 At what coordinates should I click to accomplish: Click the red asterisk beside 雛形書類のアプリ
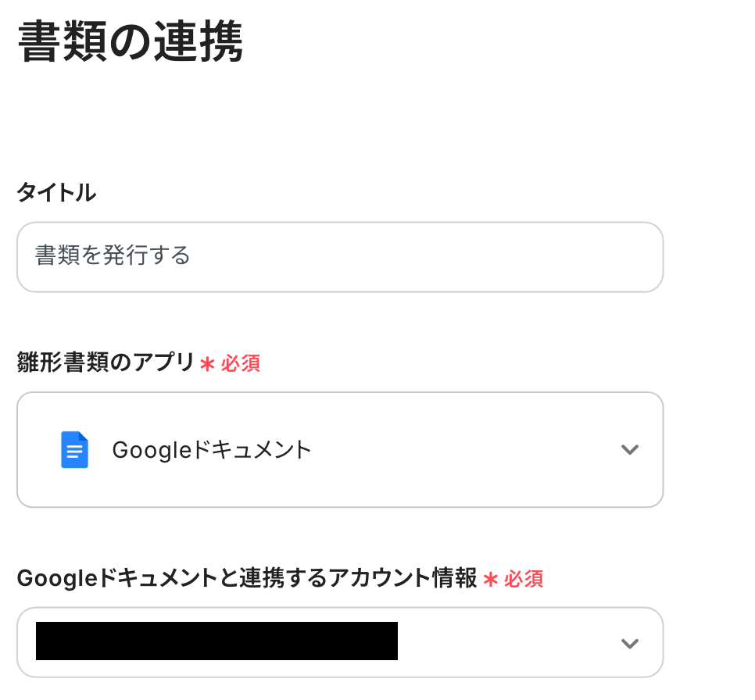207,364
